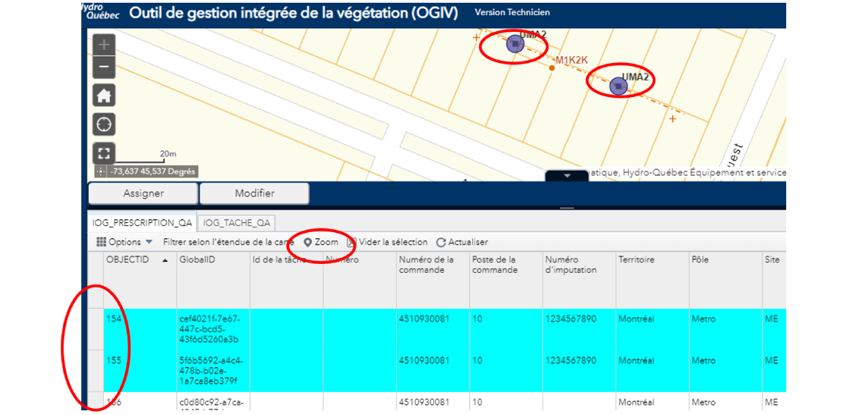
Task: Click the -73,637 45,537 Degrés coordinates readout
Action: click(152, 171)
